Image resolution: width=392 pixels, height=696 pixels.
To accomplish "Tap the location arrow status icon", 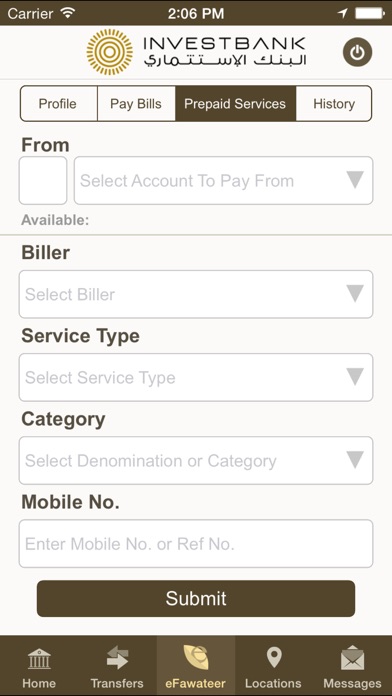I will pos(342,13).
